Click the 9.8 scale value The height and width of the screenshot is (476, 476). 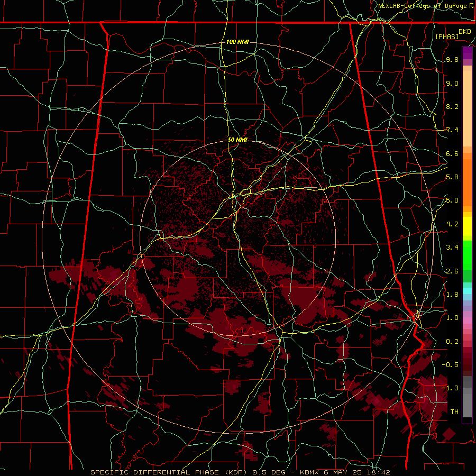pos(452,60)
